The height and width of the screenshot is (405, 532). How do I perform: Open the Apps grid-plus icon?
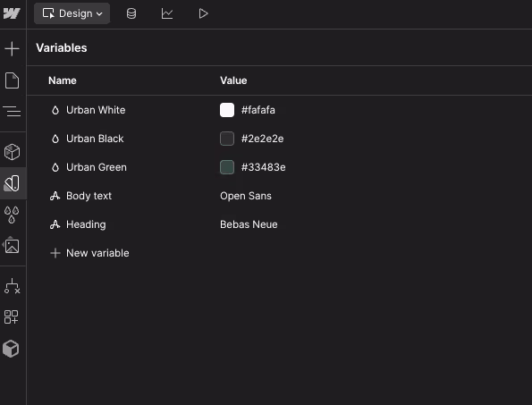tap(12, 317)
